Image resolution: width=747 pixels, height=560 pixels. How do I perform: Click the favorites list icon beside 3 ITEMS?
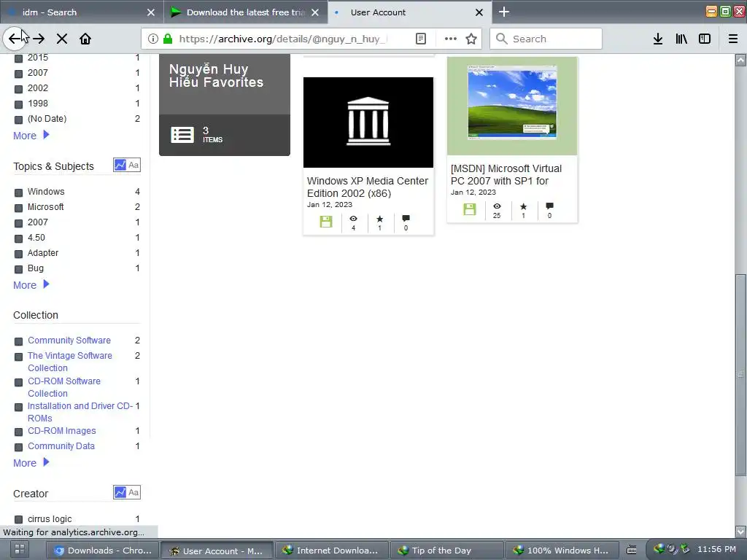pos(182,135)
